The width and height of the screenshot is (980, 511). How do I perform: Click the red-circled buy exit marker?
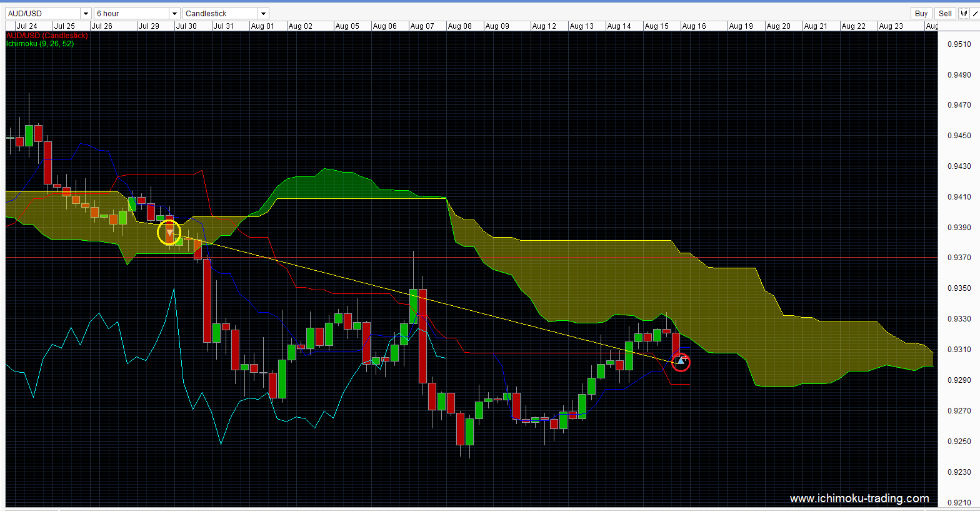pyautogui.click(x=681, y=361)
